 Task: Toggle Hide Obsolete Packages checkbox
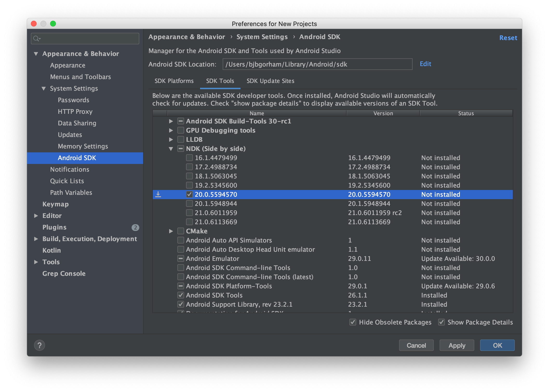click(353, 322)
